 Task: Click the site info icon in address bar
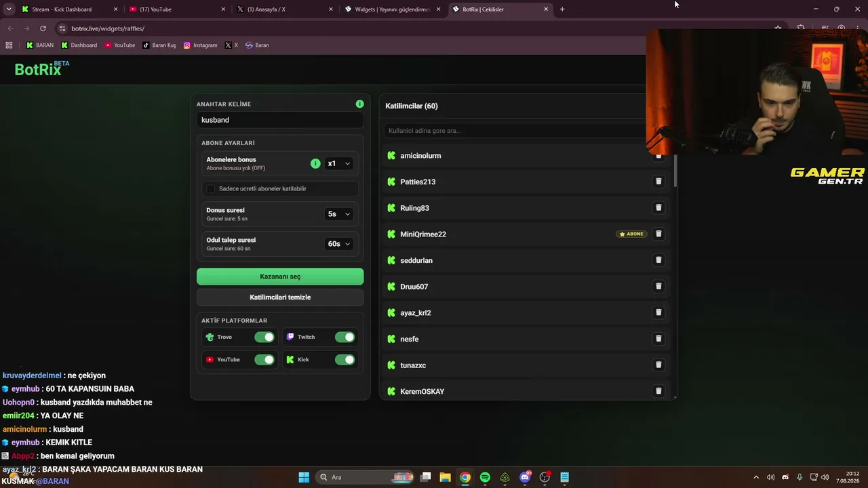(x=62, y=28)
